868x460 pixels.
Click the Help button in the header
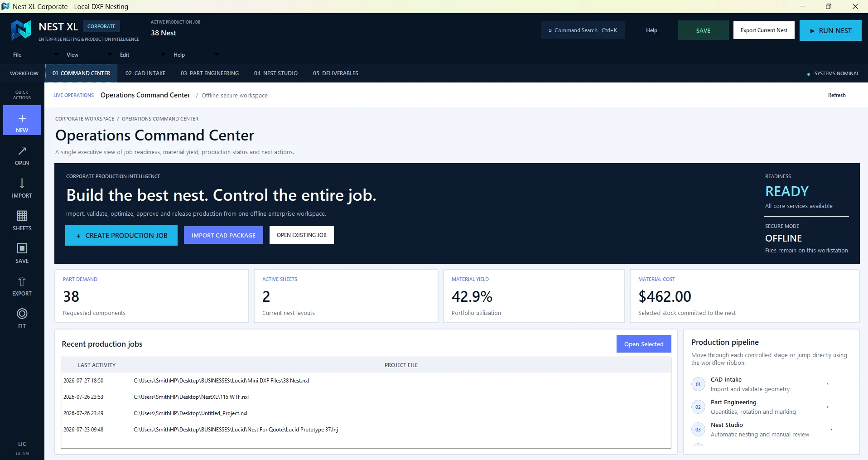pyautogui.click(x=651, y=30)
